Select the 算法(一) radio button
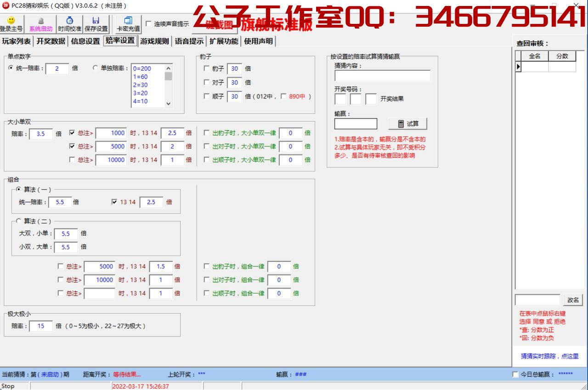This screenshot has height=390, width=588. (19, 189)
